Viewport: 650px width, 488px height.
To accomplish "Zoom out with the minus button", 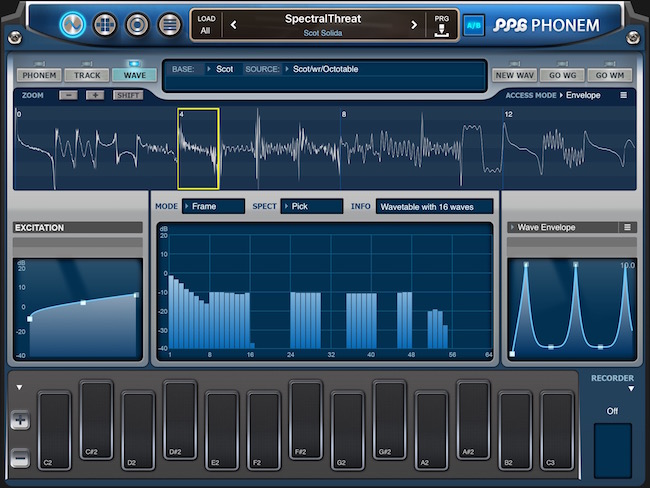I will coord(68,96).
